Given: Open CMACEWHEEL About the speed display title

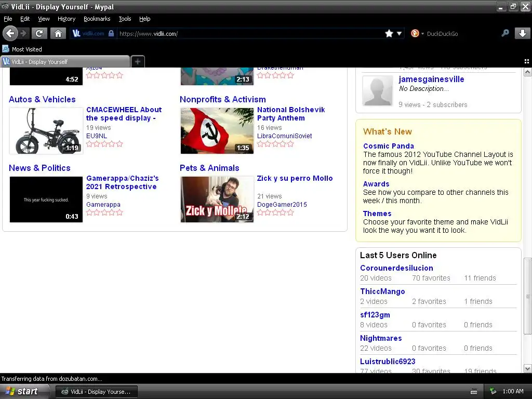Looking at the screenshot, I should (x=124, y=114).
